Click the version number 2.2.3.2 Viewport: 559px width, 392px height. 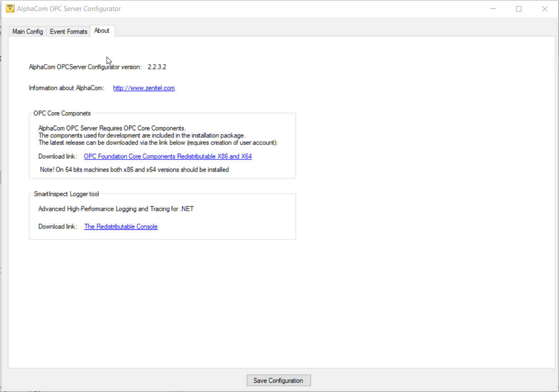157,67
